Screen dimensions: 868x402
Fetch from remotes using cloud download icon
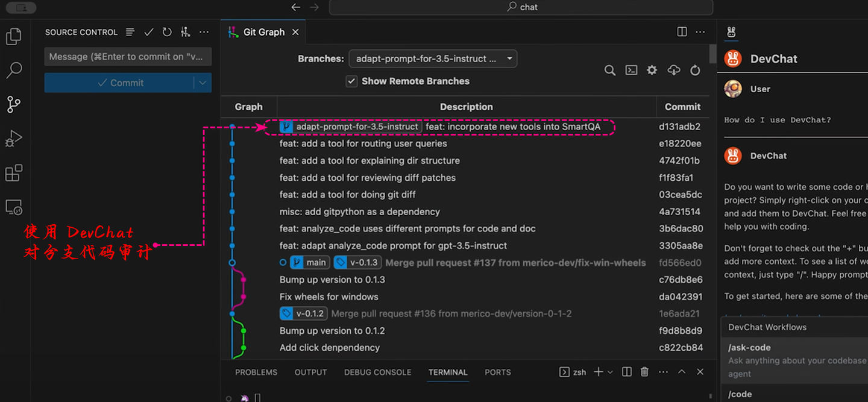point(673,71)
